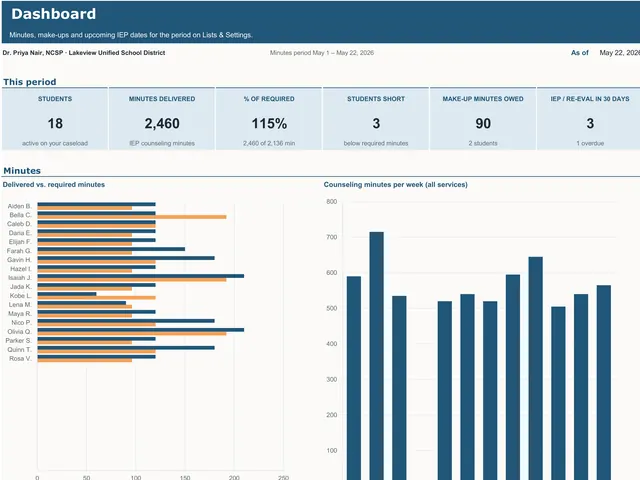This screenshot has width=640, height=480.
Task: Click the 'Aiden B.' chart label
Action: point(20,206)
